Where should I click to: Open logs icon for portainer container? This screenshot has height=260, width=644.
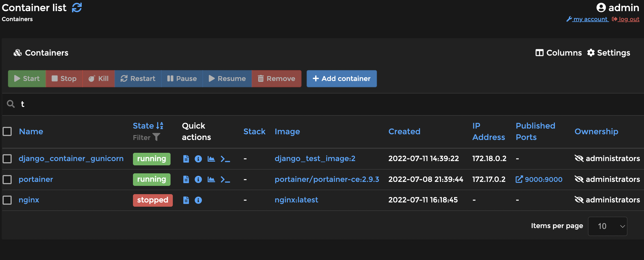pos(186,179)
